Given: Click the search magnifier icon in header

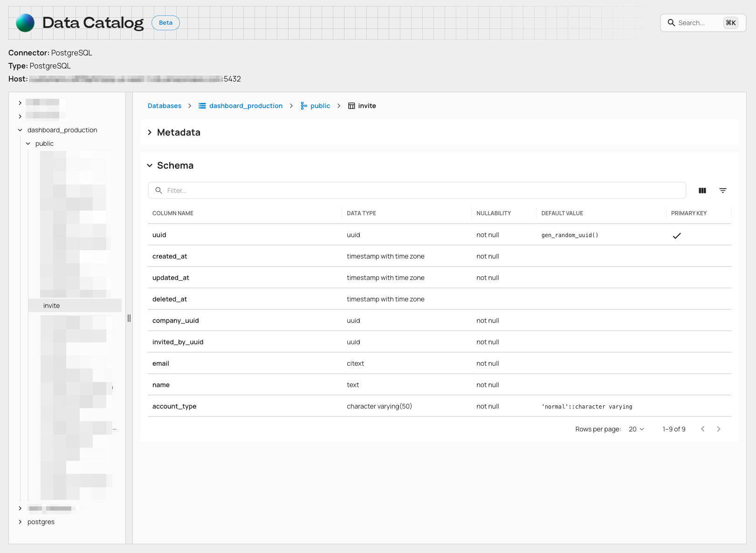Looking at the screenshot, I should tap(671, 23).
